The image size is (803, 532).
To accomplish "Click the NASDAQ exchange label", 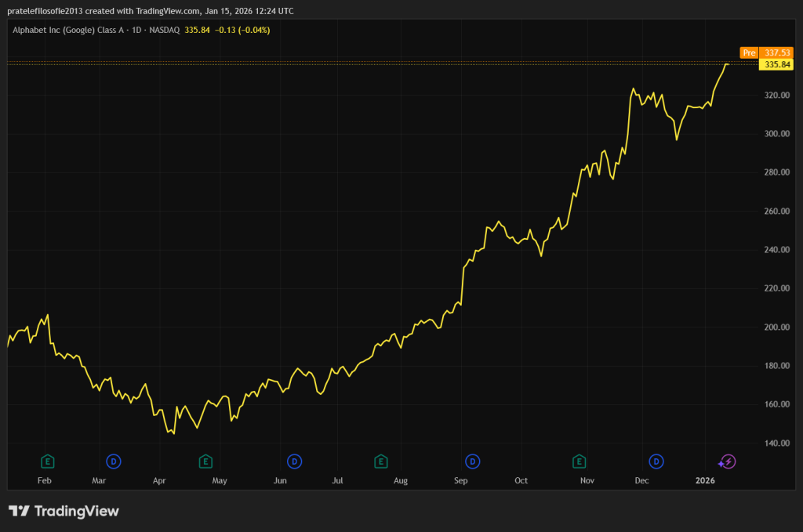I will [165, 30].
